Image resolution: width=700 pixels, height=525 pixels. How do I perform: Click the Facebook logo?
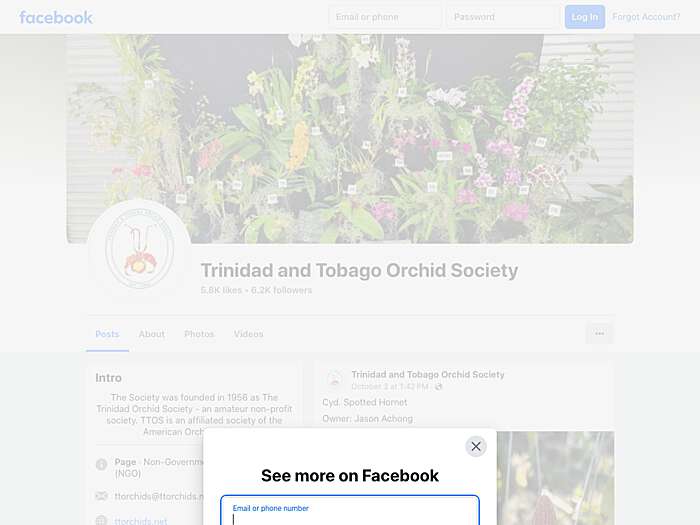coord(56,17)
